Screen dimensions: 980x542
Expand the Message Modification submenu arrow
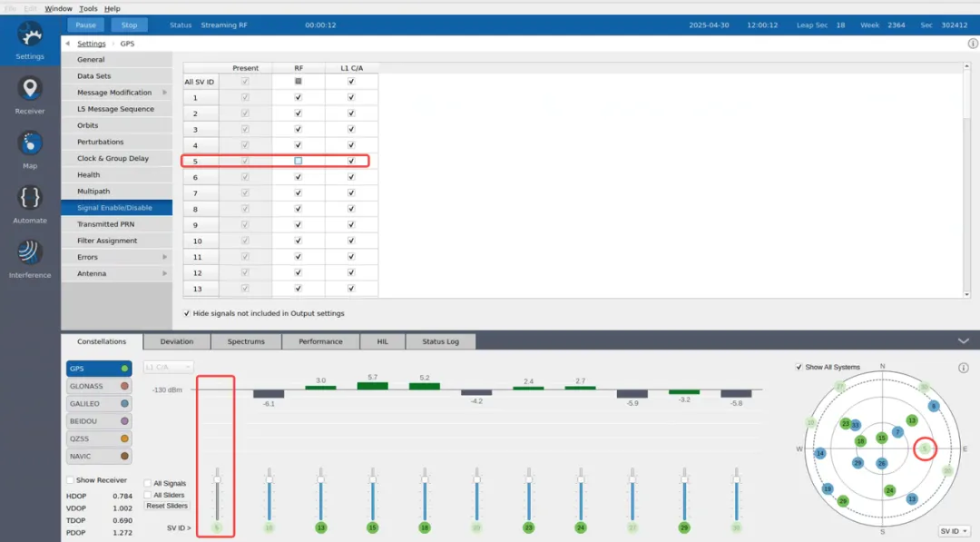pos(165,93)
